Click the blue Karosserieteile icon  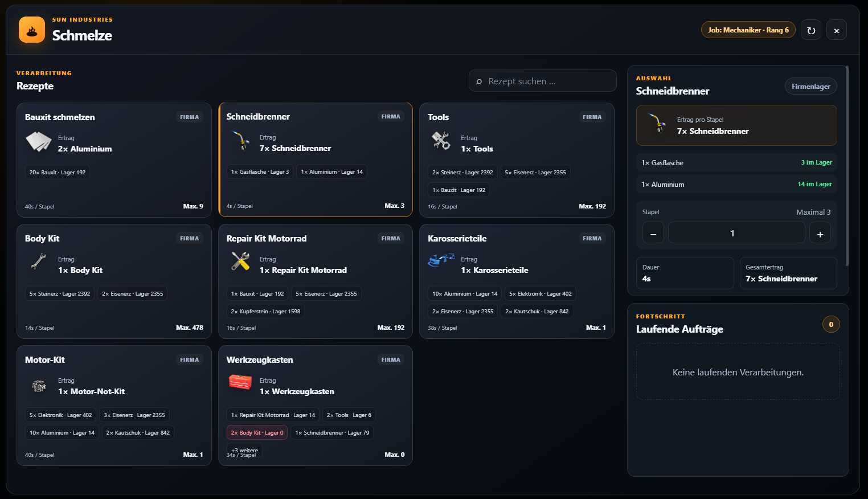tap(441, 260)
